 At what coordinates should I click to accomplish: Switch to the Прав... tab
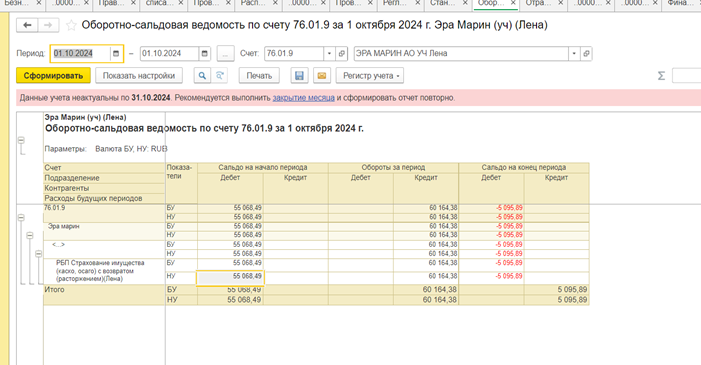[x=111, y=3]
